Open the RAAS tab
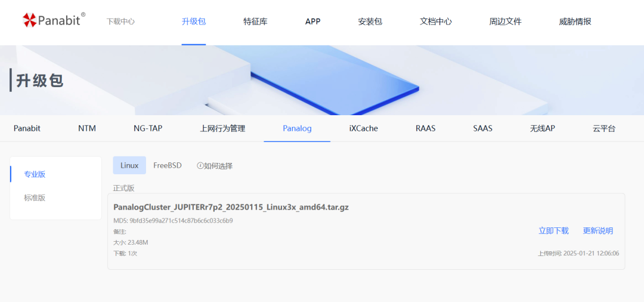Screen dimensions: 644x302 point(426,128)
